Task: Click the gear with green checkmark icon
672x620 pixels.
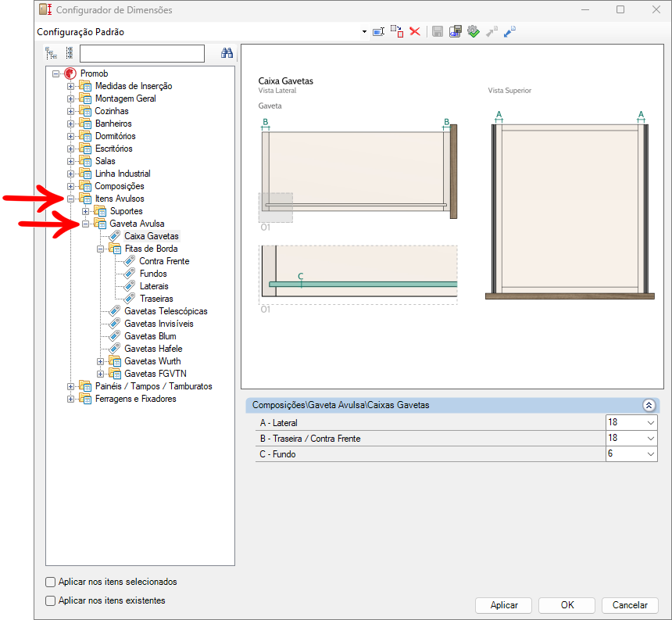Action: click(x=474, y=32)
